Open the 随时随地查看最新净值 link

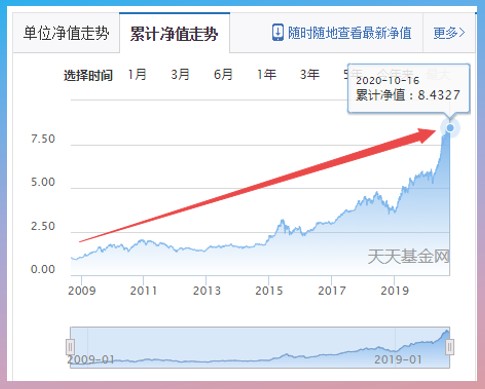pos(350,33)
